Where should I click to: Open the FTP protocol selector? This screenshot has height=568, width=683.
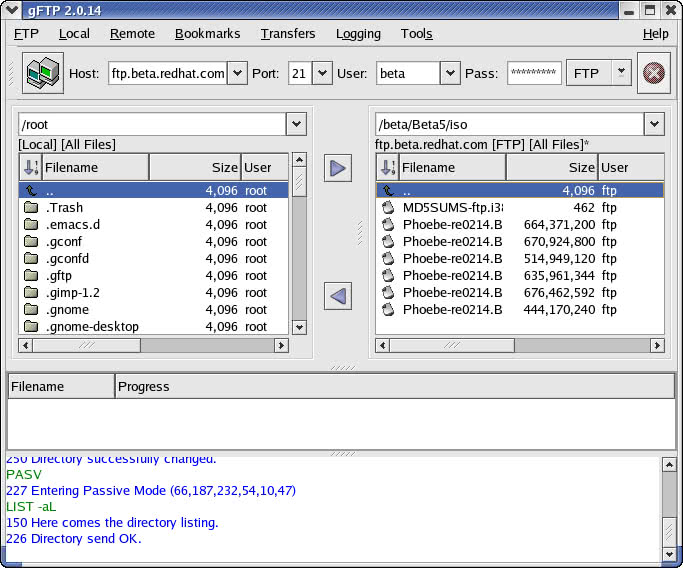click(598, 73)
